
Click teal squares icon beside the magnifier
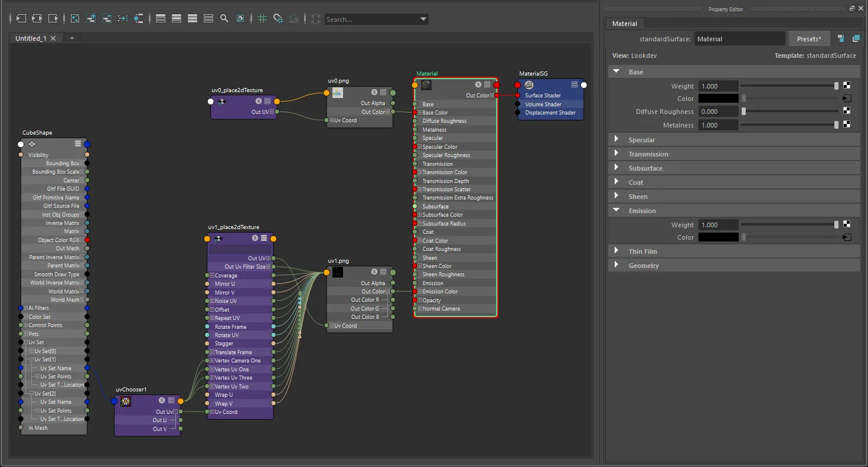pyautogui.click(x=240, y=19)
